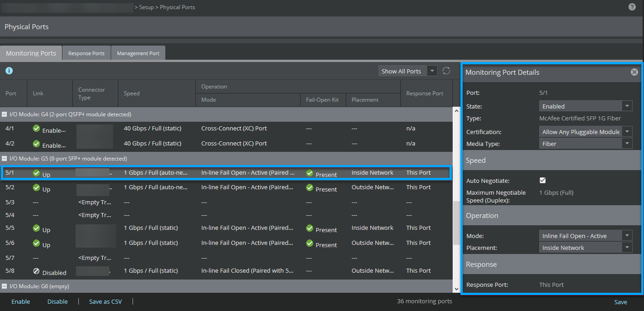Toggle the Auto Negotiate checkbox
The height and width of the screenshot is (311, 644).
click(542, 181)
